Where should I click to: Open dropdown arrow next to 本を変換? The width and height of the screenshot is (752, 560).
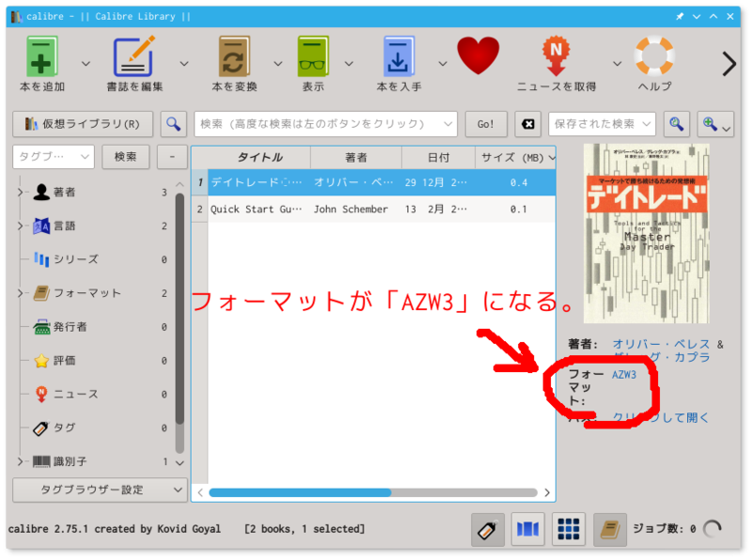277,63
